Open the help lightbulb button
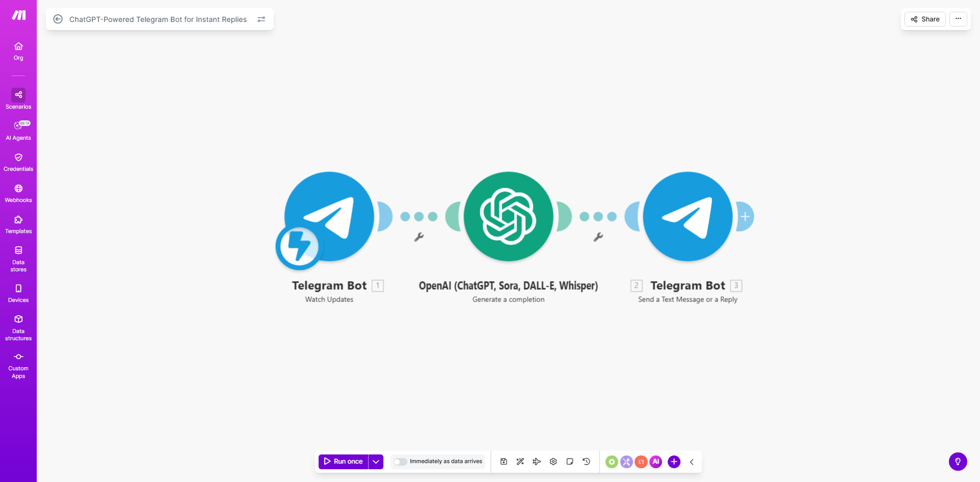 (x=958, y=462)
